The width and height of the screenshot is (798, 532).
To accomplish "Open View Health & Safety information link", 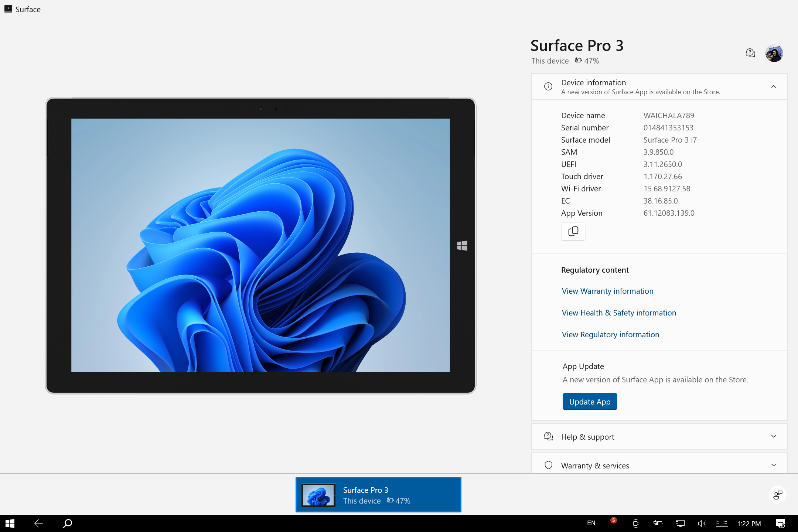I will (x=619, y=313).
